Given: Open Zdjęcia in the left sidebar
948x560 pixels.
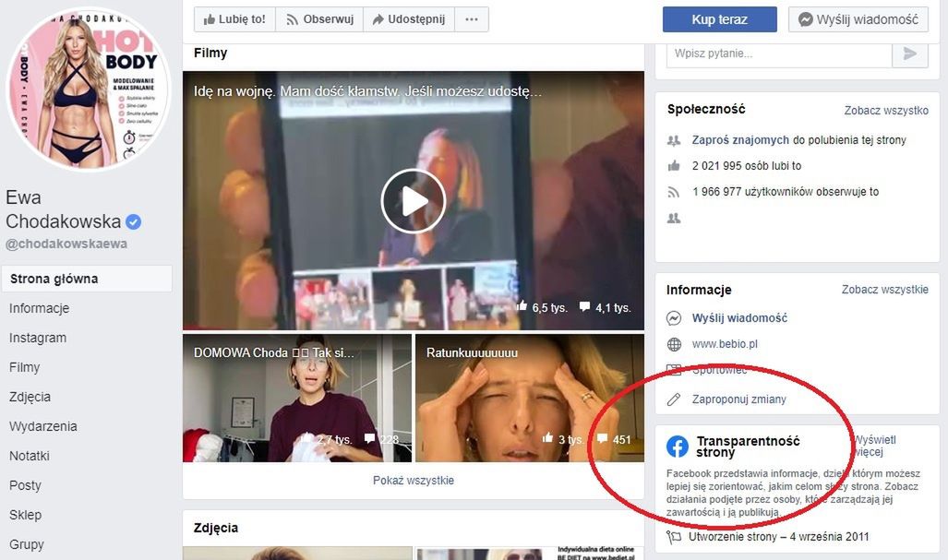Looking at the screenshot, I should point(30,397).
